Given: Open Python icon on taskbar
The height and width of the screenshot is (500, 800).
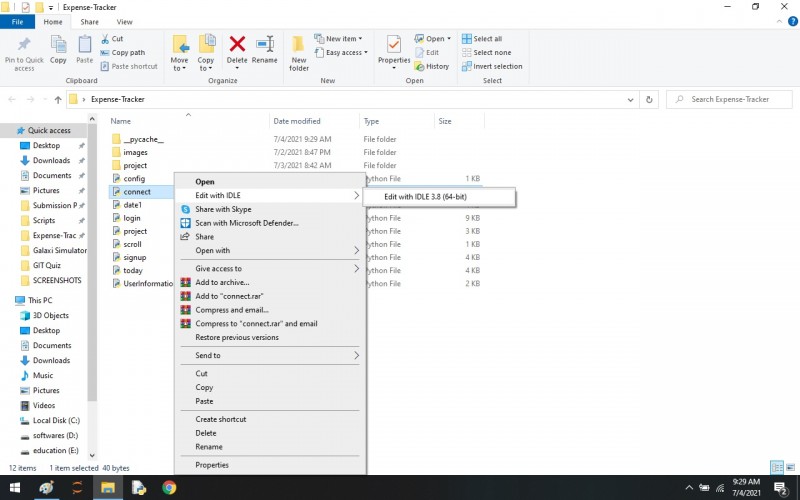Looking at the screenshot, I should click(x=138, y=488).
